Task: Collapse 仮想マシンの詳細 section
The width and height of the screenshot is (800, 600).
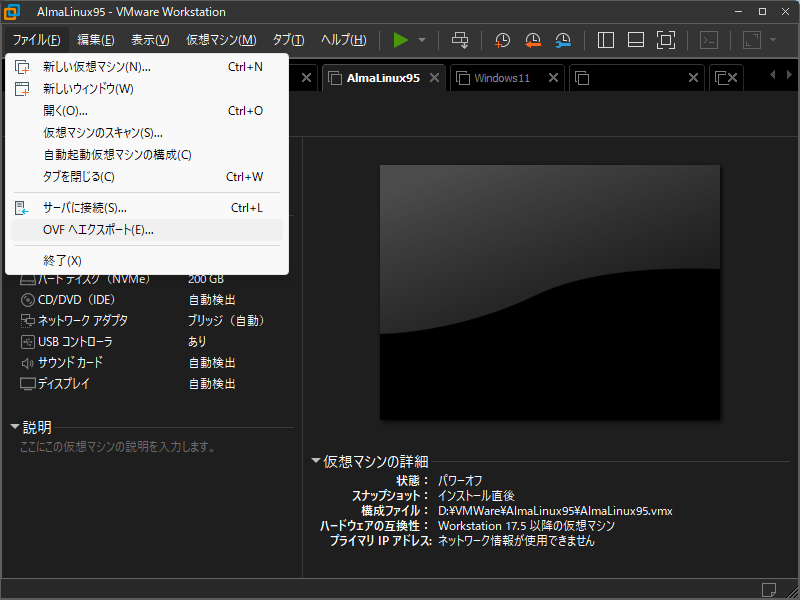Action: click(x=316, y=461)
